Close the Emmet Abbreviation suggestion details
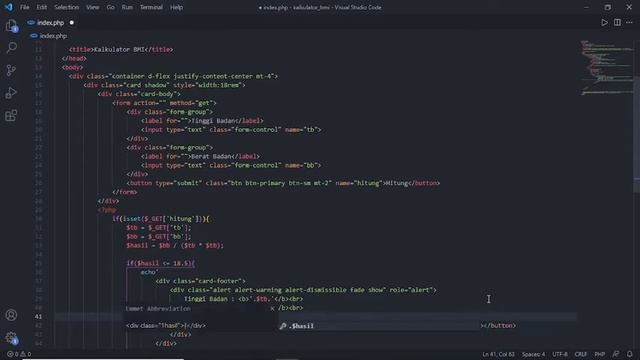The image size is (640, 360). [x=272, y=308]
